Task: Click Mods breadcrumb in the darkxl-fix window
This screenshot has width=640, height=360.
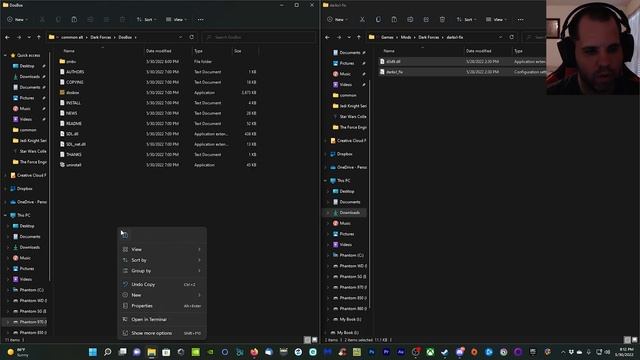Action: 406,37
